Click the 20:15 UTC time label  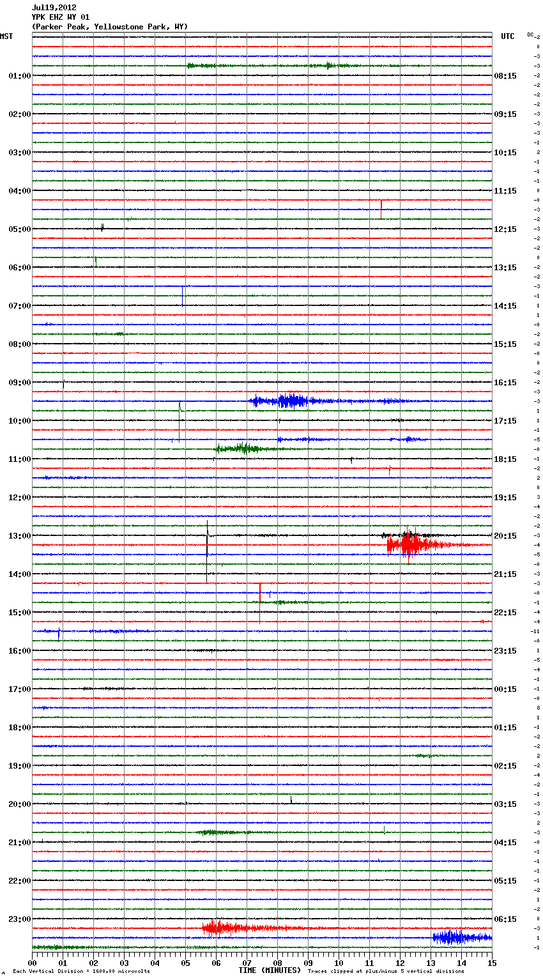tap(505, 536)
